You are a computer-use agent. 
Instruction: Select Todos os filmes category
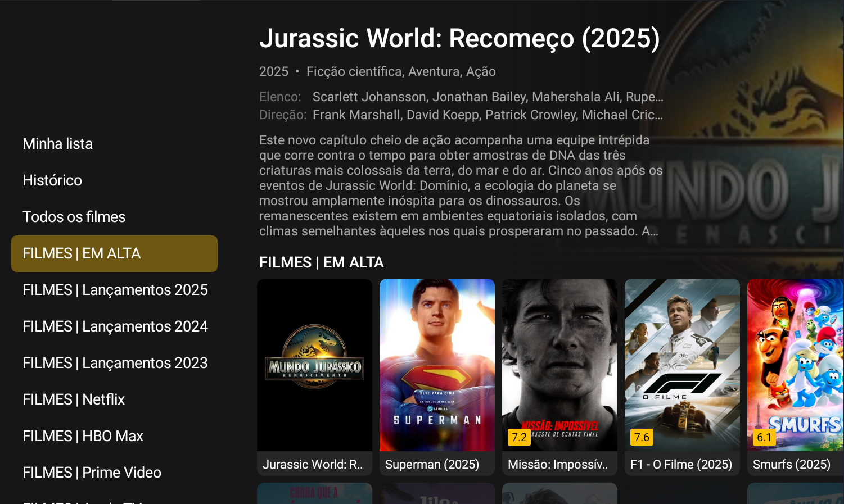[x=74, y=217]
